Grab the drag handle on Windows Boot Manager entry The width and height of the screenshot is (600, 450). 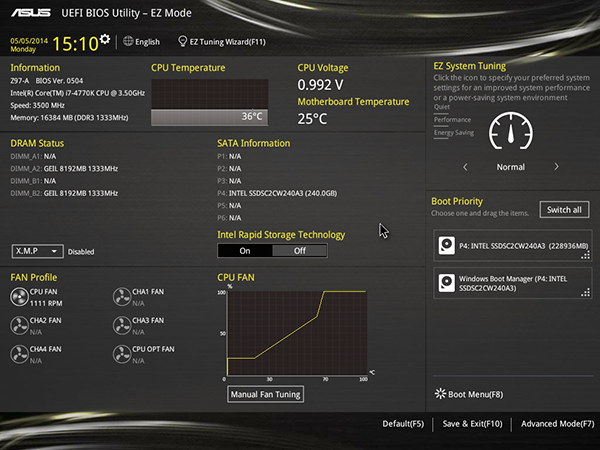(585, 293)
